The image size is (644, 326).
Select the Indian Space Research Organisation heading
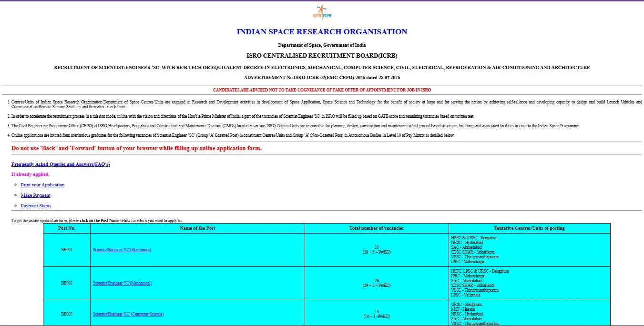point(322,32)
